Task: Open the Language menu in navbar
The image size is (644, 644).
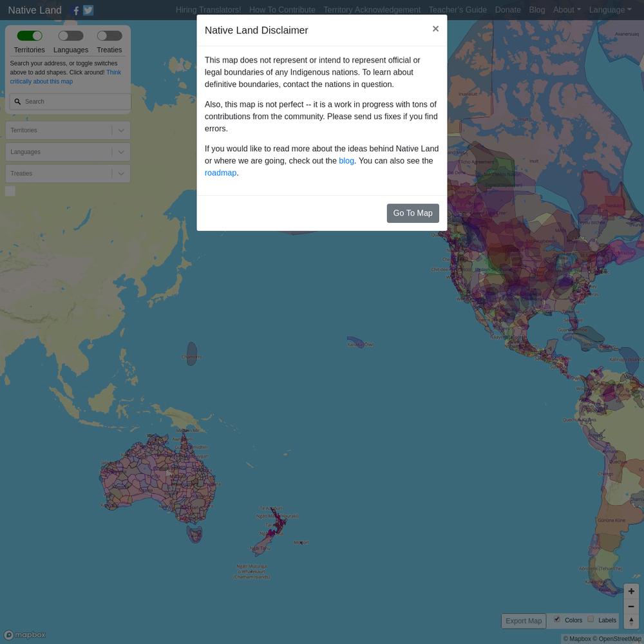Action: (x=611, y=10)
